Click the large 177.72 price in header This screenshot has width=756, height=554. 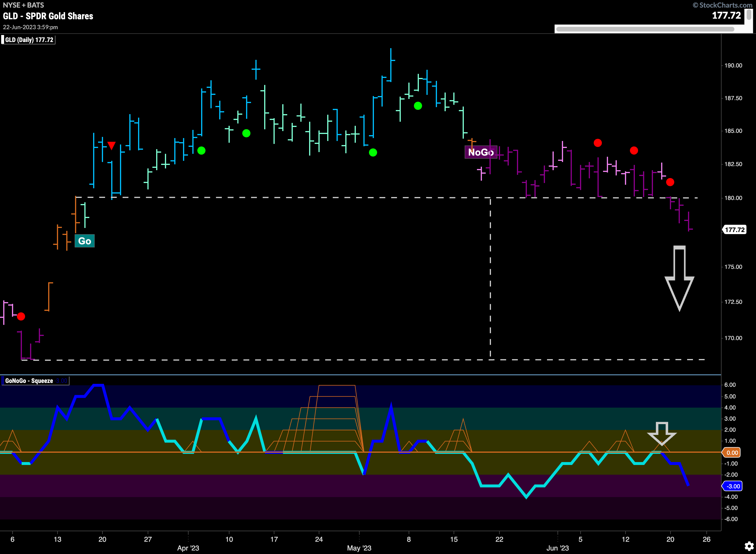pyautogui.click(x=726, y=15)
